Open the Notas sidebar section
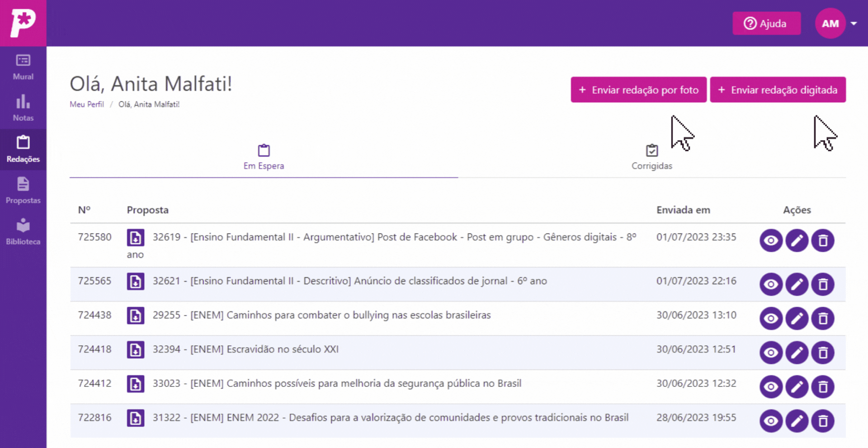Viewport: 868px width, 448px height. (x=23, y=108)
